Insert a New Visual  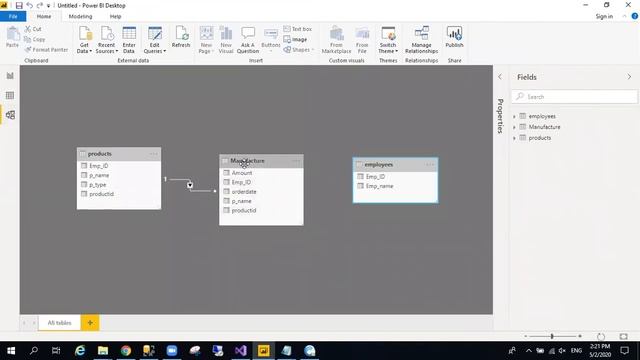click(x=226, y=39)
